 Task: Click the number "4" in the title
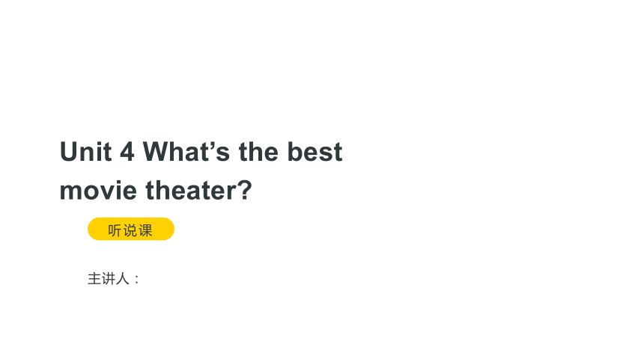tap(127, 152)
